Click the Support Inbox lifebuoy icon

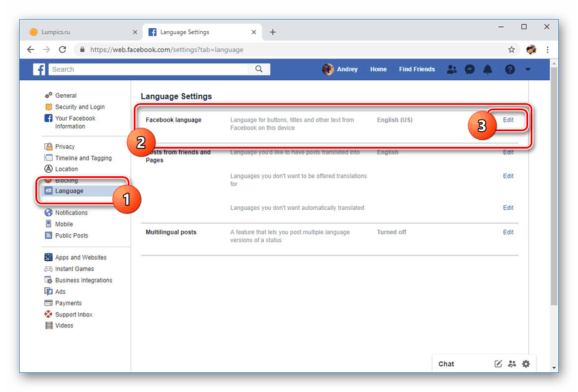tap(49, 314)
